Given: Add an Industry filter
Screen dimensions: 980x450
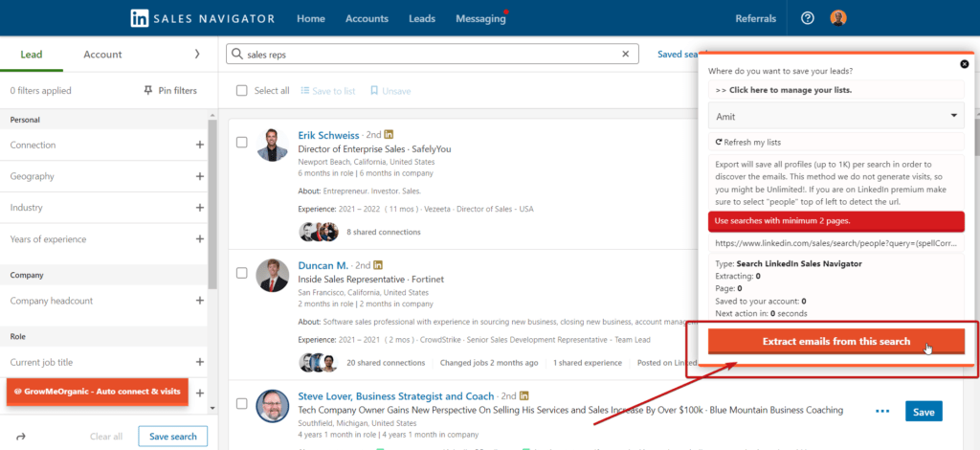Looking at the screenshot, I should [200, 207].
